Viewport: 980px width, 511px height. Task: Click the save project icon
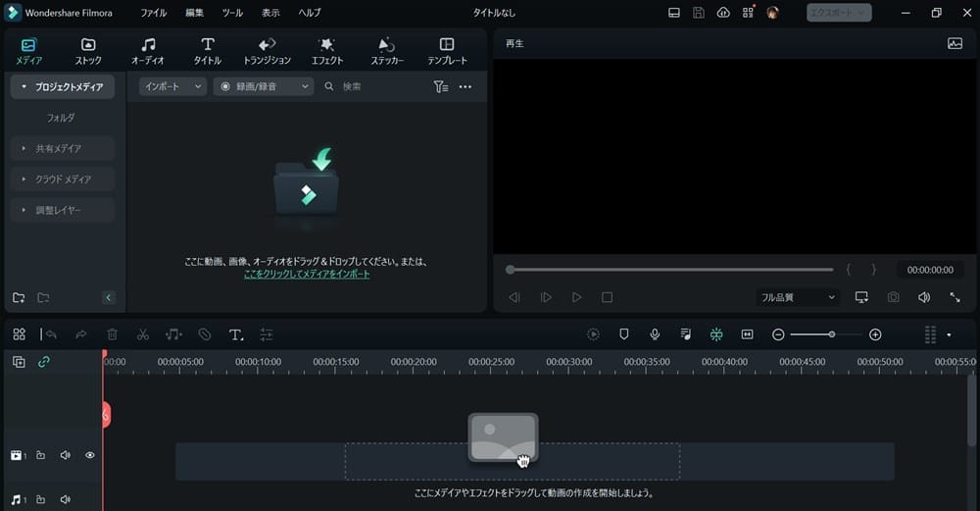pyautogui.click(x=699, y=13)
